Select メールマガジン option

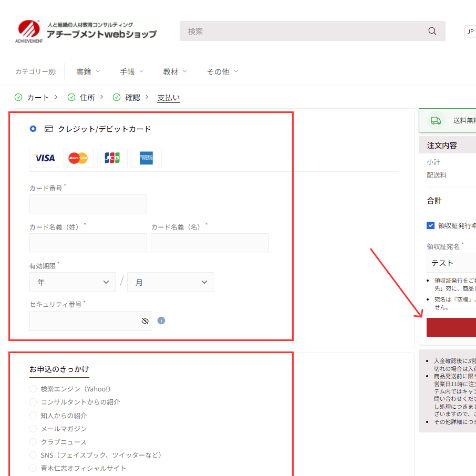click(x=33, y=429)
